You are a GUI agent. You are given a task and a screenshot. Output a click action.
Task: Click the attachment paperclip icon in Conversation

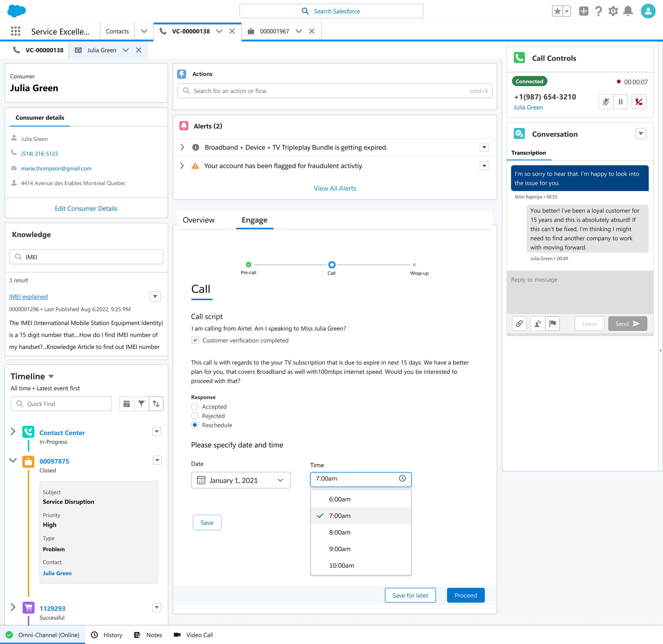click(519, 324)
